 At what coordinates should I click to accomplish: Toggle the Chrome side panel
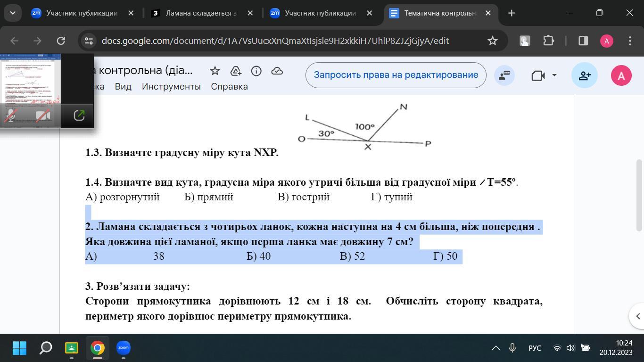[583, 41]
